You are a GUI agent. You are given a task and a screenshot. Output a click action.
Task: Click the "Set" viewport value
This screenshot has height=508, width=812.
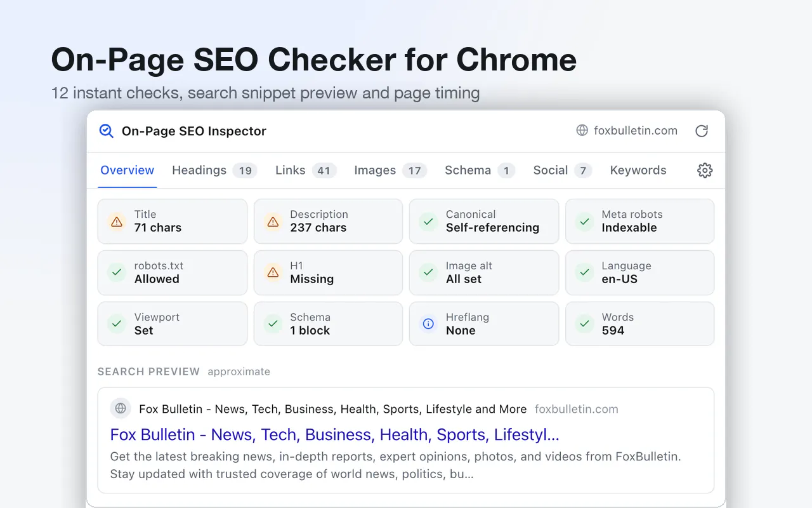(x=144, y=330)
